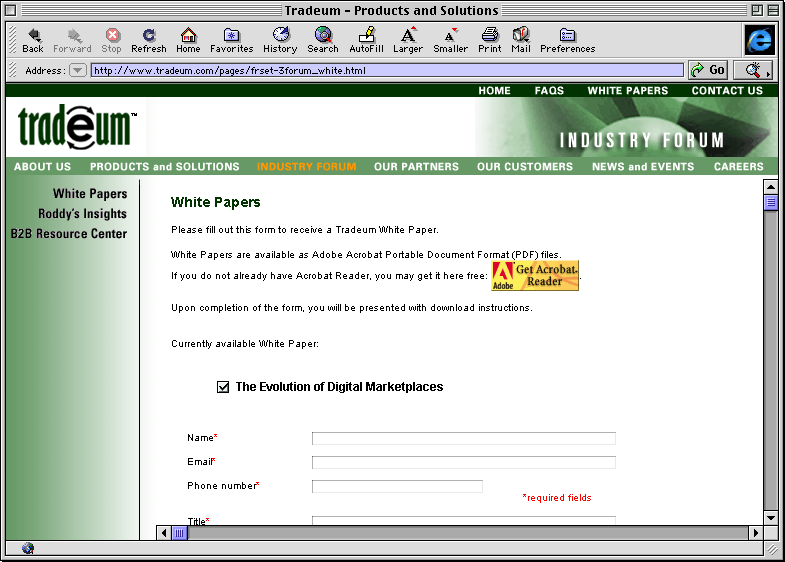This screenshot has width=785, height=562.
Task: Click the Search toolbar icon
Action: [323, 40]
